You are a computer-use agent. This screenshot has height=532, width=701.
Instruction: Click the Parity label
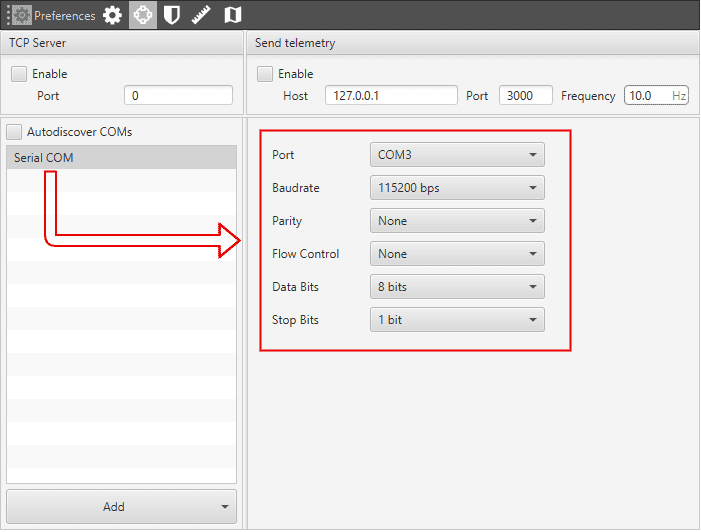287,221
